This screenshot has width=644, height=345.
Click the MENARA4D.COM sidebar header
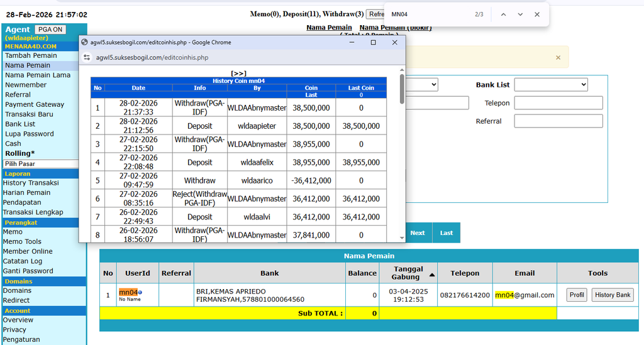click(x=31, y=47)
